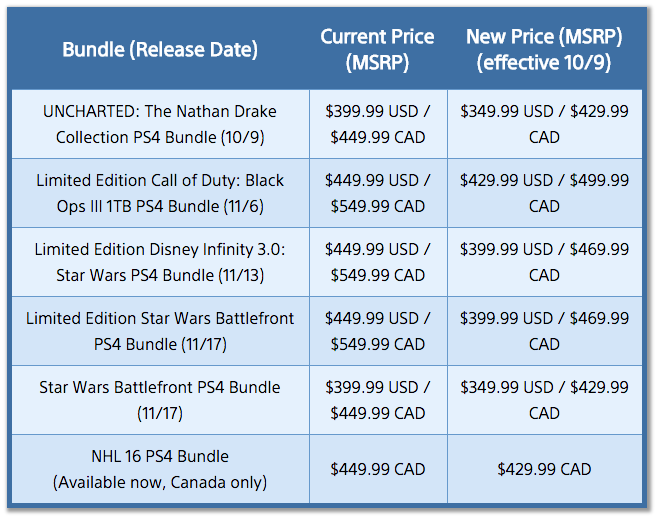This screenshot has height=519, width=655.
Task: Select the NHL 16 PS4 Bundle cell
Action: coord(160,469)
